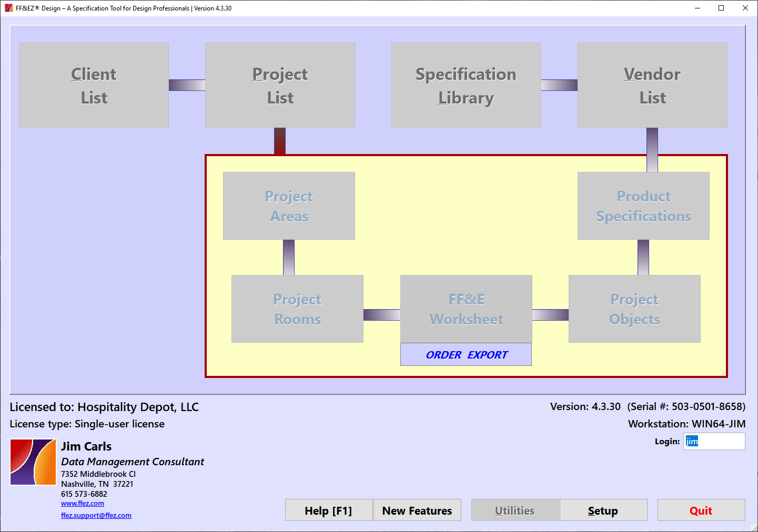Image resolution: width=758 pixels, height=532 pixels.
Task: Click the FF&EZ logo image
Action: pyautogui.click(x=33, y=462)
